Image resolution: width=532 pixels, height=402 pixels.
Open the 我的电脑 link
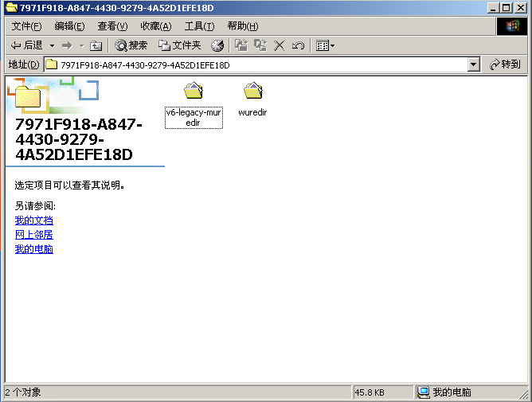pyautogui.click(x=34, y=249)
